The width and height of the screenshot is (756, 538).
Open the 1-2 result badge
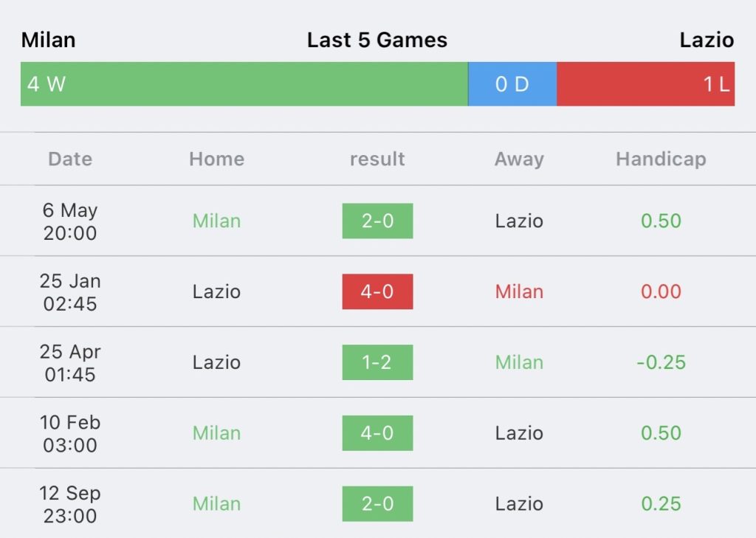click(x=377, y=362)
